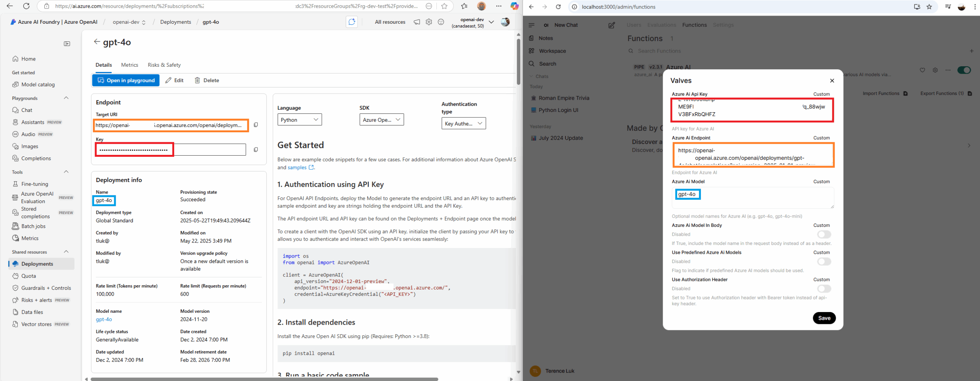
Task: Open the Authentication type dropdown
Action: tap(464, 123)
